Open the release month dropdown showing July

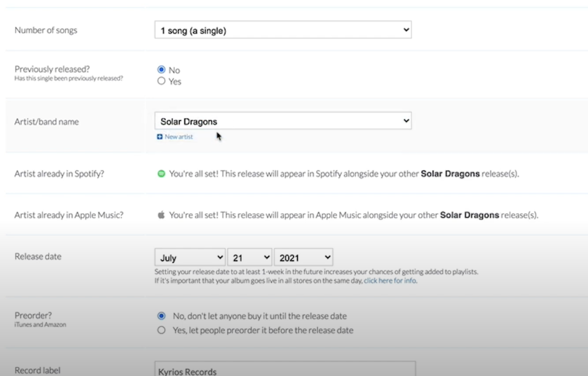[190, 257]
